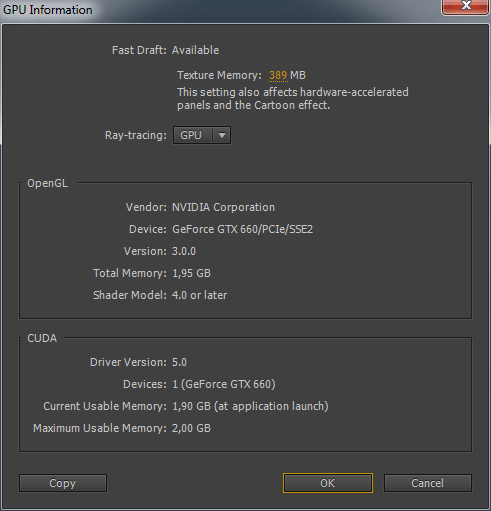Click the Total Memory 1,95 GB value
491x511 pixels.
[x=191, y=273]
